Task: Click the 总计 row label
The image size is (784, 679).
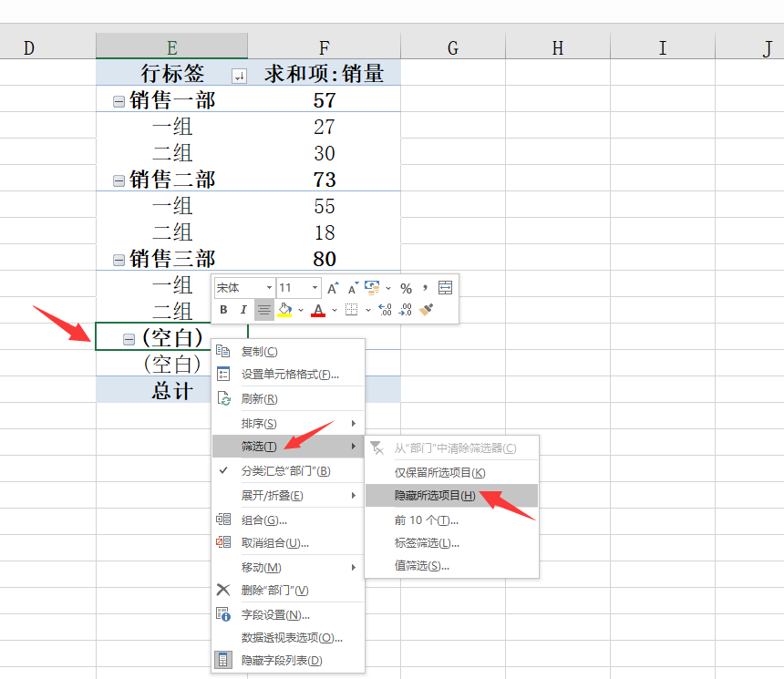Action: tap(172, 390)
